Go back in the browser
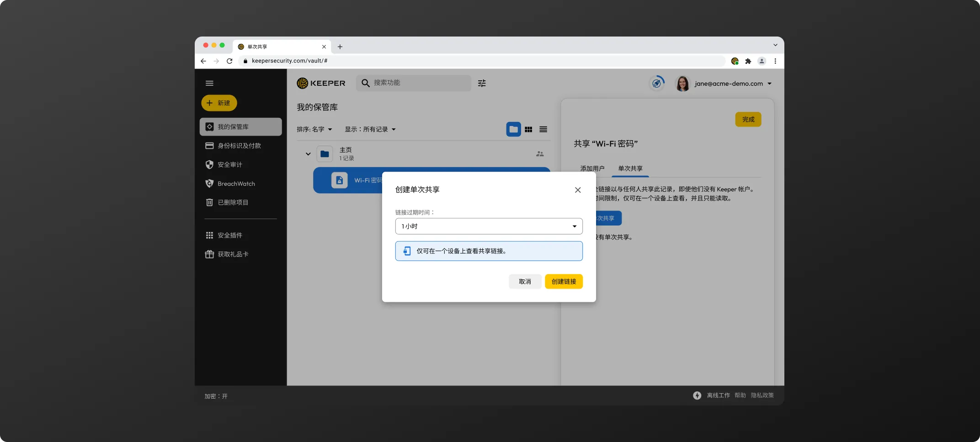Screen dimensions: 980x442 (x=203, y=61)
